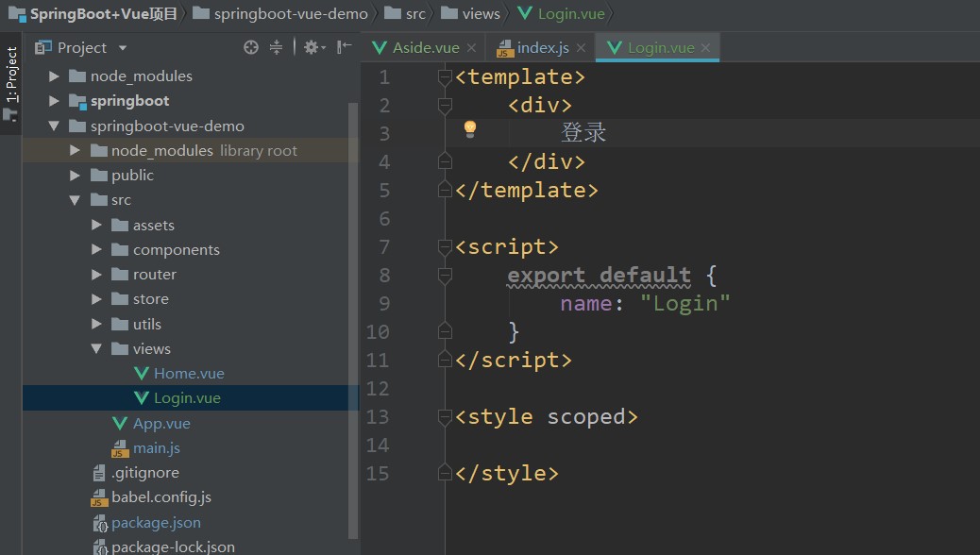
Task: Click export default keyword on line 8
Action: [599, 276]
